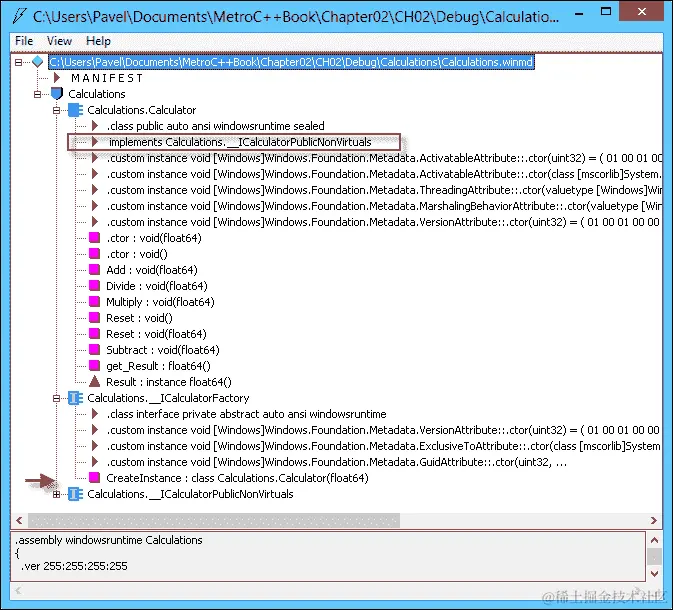Select Calculator VersionAttribute custom instance row
Image resolution: width=673 pixels, height=610 pixels.
click(383, 222)
